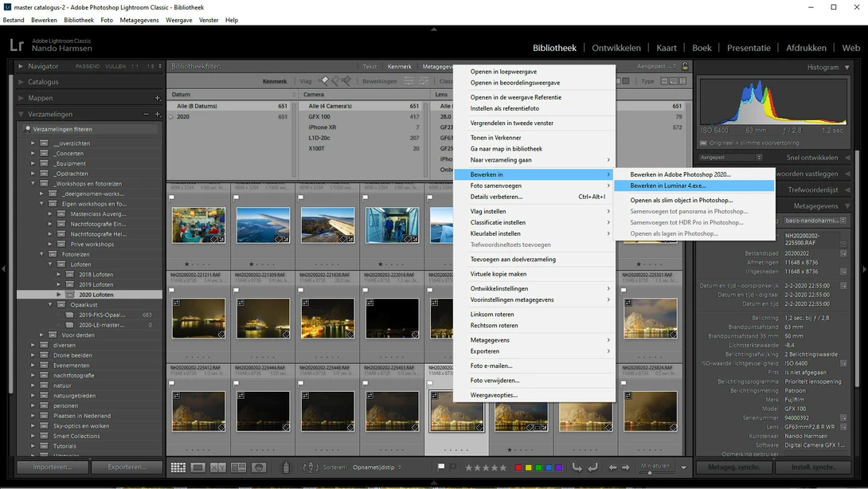Switch to loupe view icon
Viewport: 868px width, 489px height.
(x=197, y=467)
